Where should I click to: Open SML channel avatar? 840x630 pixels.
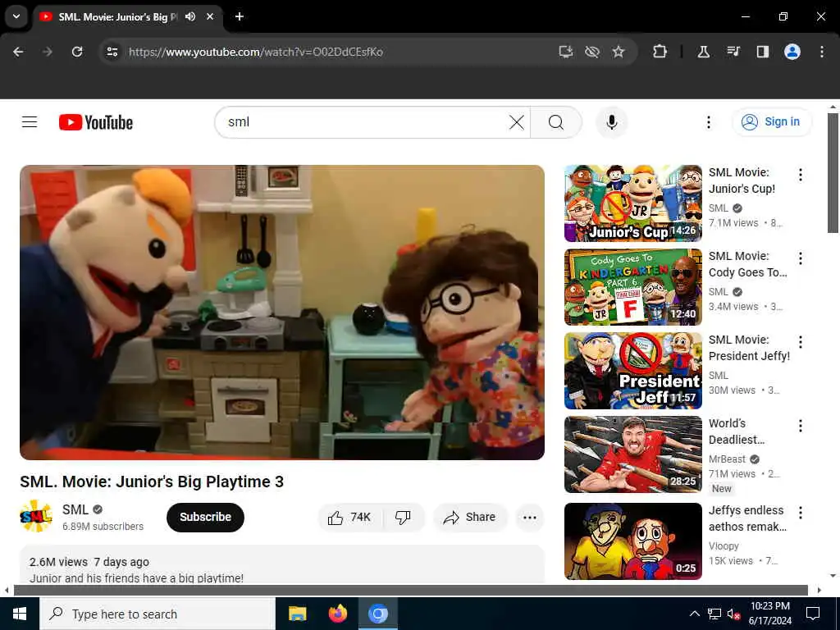coord(36,517)
